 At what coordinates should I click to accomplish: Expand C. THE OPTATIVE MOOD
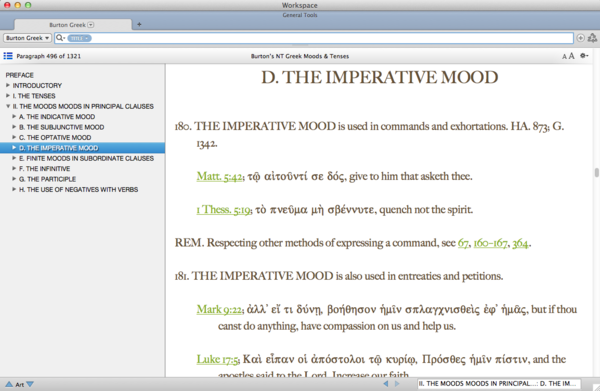point(14,137)
